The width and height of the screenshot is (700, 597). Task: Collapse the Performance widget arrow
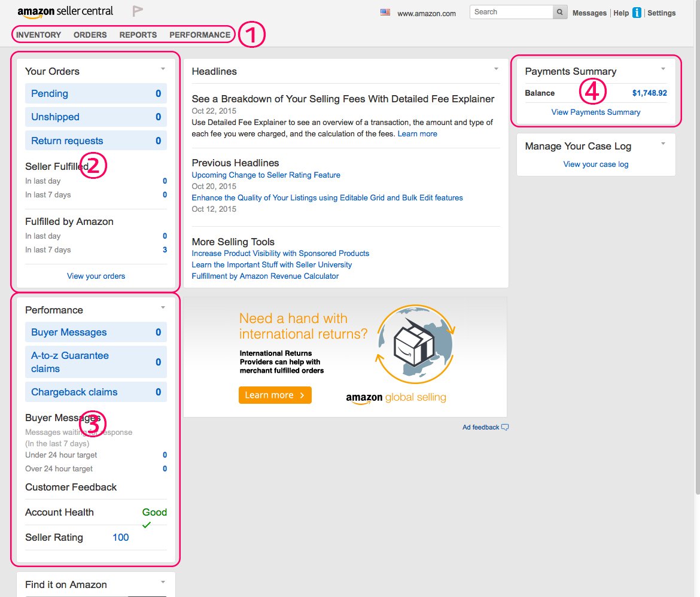[x=163, y=307]
